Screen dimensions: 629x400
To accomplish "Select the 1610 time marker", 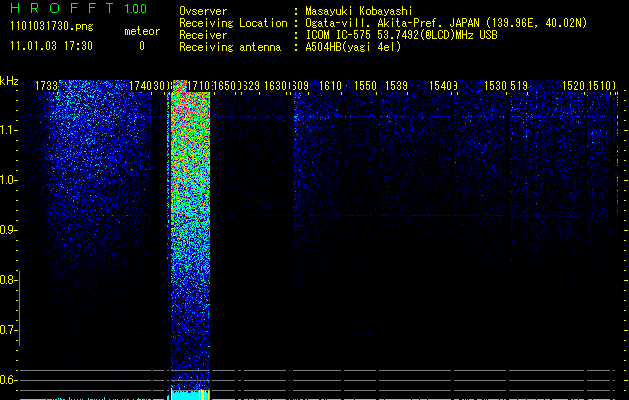I will [331, 86].
